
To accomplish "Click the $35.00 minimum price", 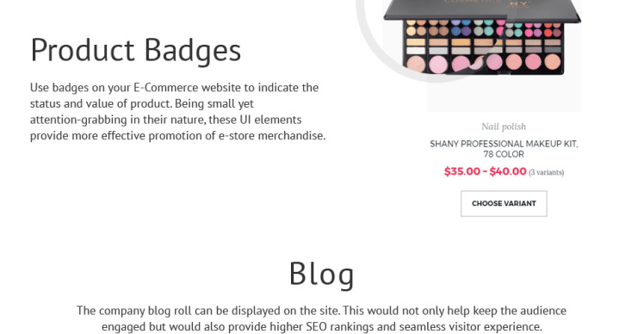I will coord(462,171).
